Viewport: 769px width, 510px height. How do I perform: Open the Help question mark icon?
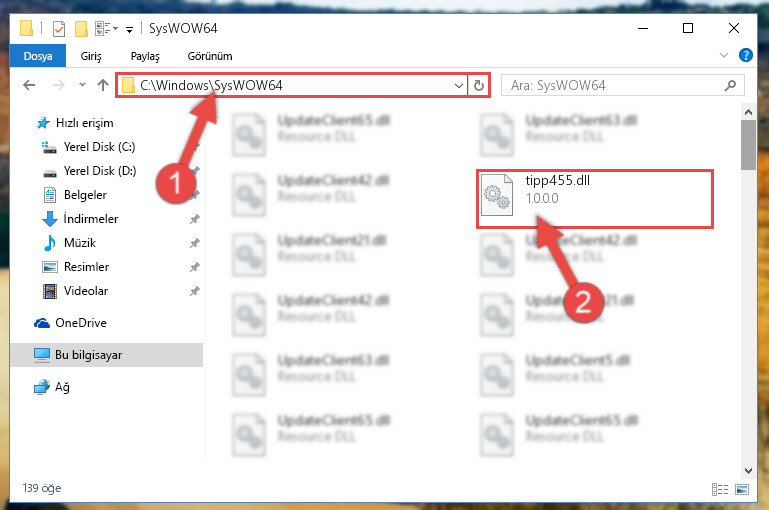[745, 55]
